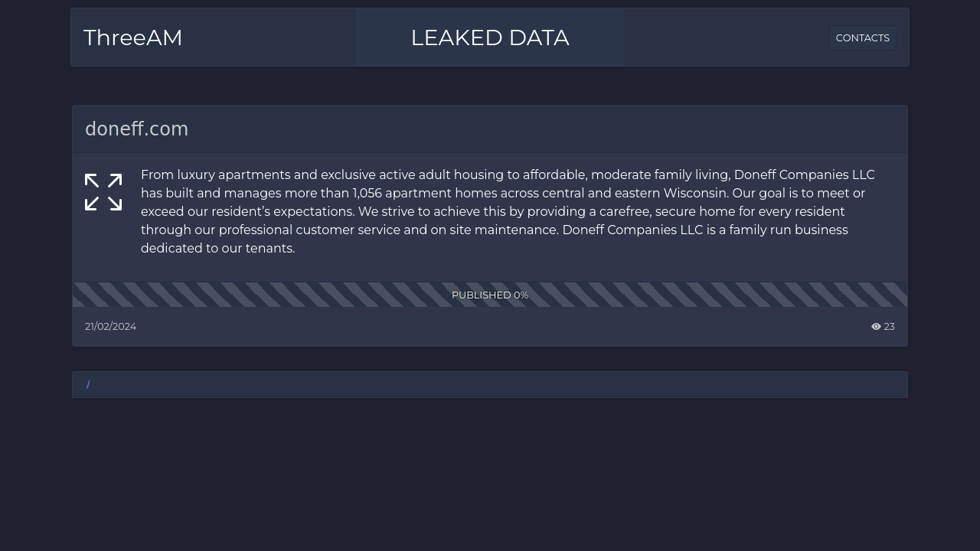Click the header's empty area left of CONTACTS
Image resolution: width=980 pixels, height=551 pixels.
point(727,37)
